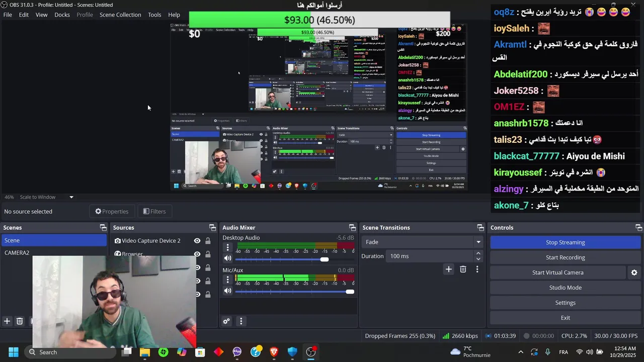This screenshot has width=644, height=362.
Task: Open Copilot from taskbar
Action: point(182,352)
